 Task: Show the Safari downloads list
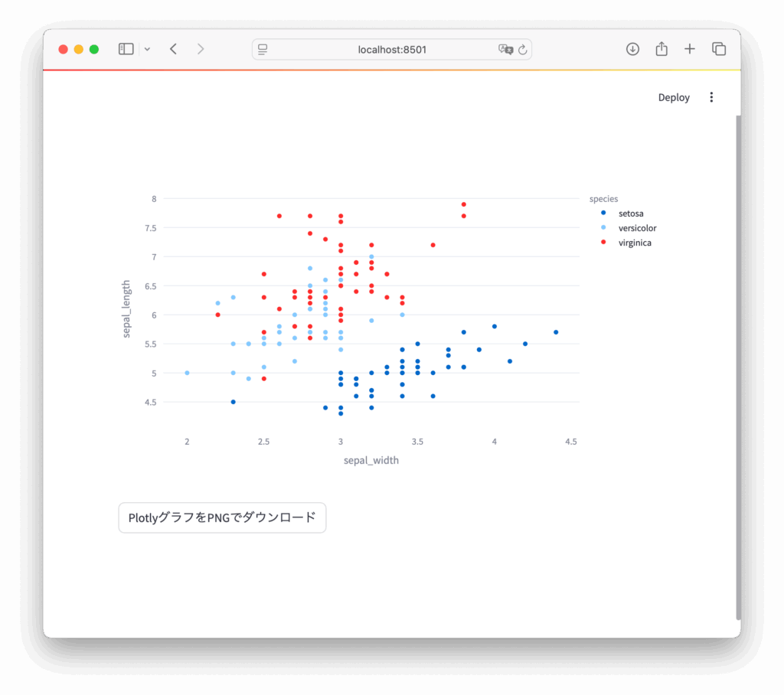632,49
